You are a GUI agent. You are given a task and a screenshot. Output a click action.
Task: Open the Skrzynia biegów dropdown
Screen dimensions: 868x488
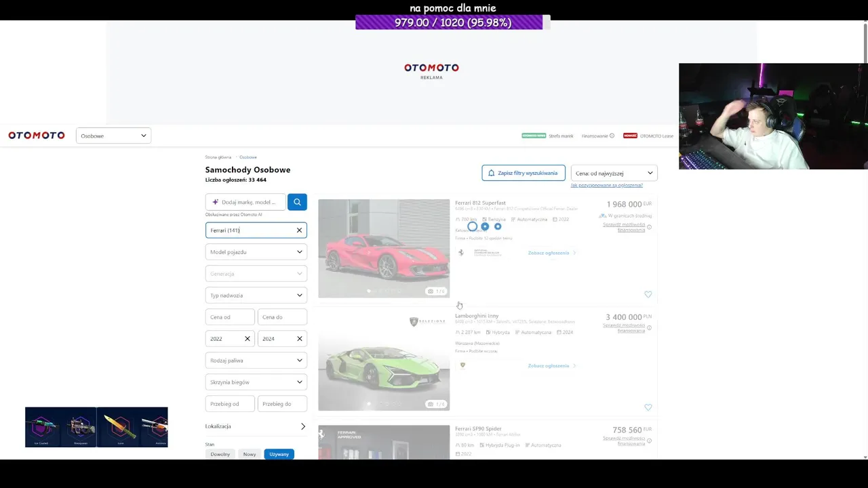point(256,382)
